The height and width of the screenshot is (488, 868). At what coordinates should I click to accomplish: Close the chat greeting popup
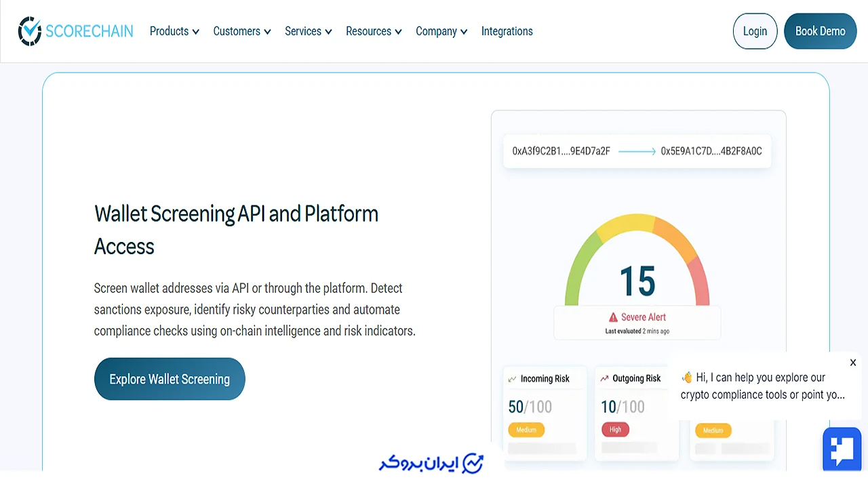853,363
